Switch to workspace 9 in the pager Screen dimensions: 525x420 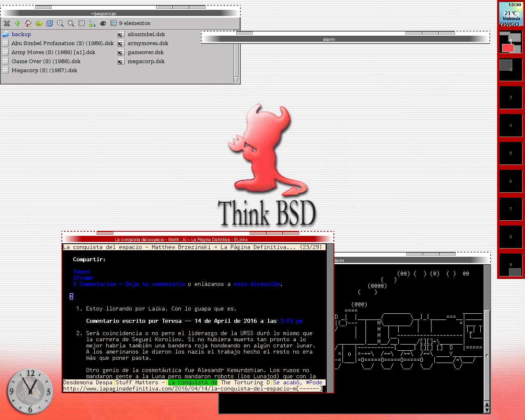511,265
